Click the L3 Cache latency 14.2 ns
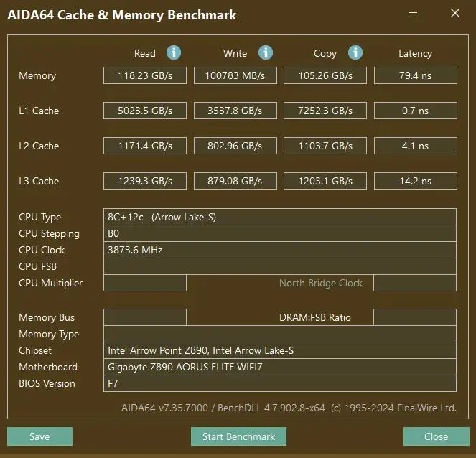This screenshot has width=476, height=458. click(416, 181)
